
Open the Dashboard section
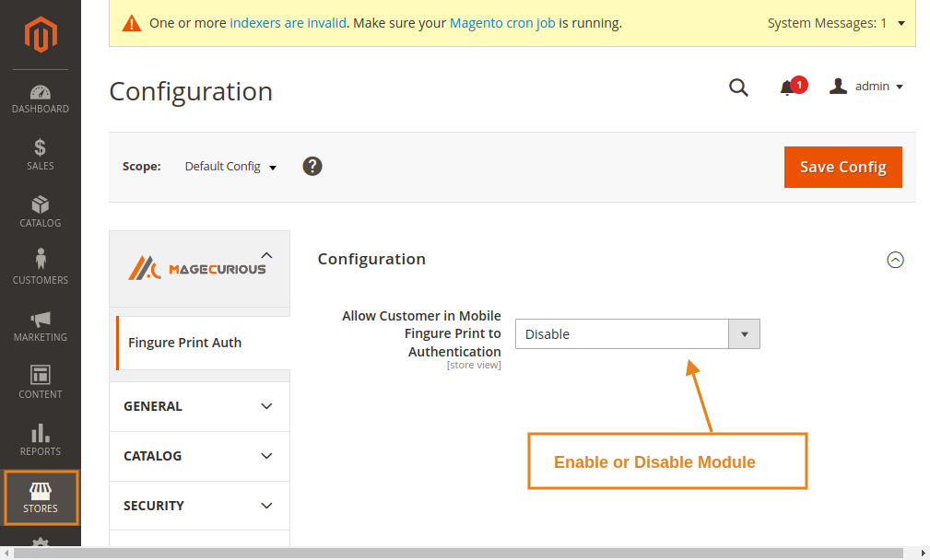point(40,99)
